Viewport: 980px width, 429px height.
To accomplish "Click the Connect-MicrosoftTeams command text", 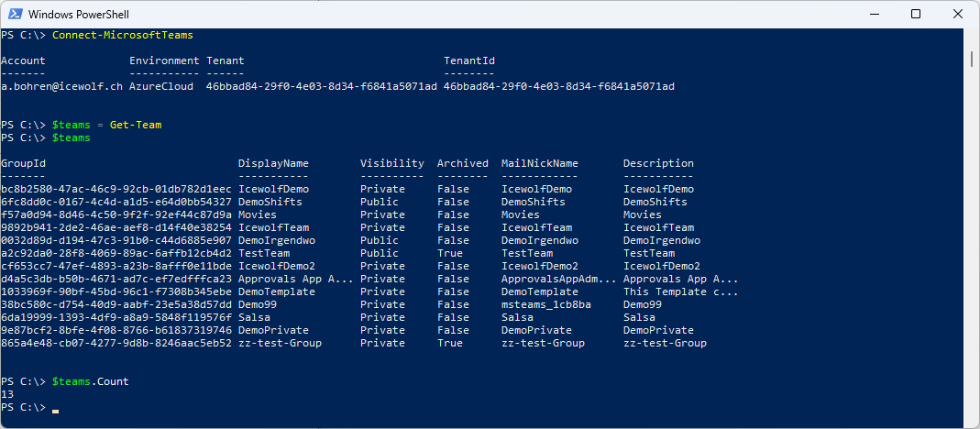I will point(123,35).
